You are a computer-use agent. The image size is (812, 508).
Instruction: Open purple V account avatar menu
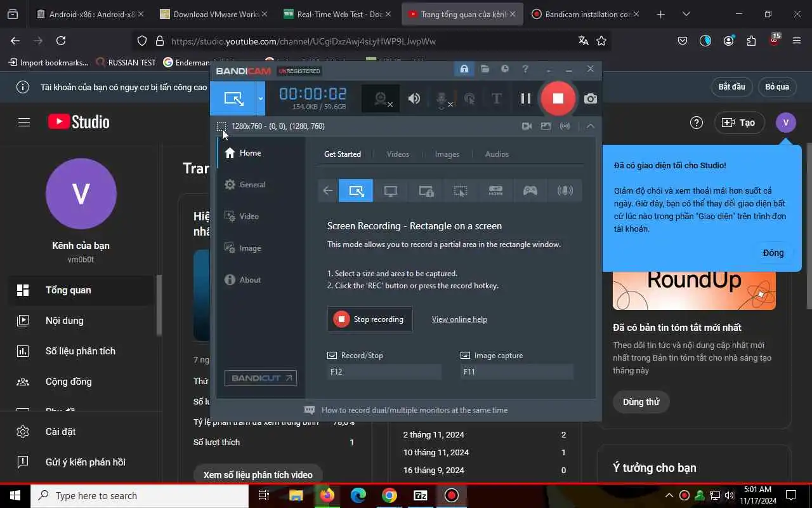point(786,123)
